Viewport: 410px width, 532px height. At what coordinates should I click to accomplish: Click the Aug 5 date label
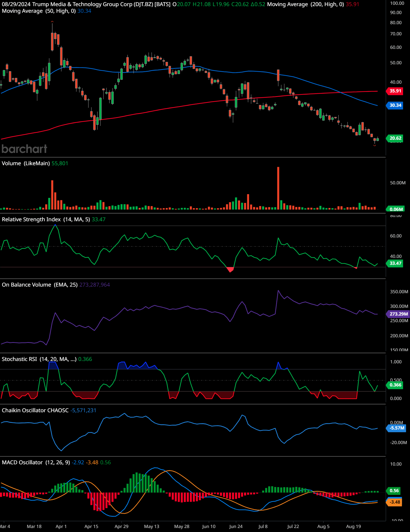[x=323, y=526]
